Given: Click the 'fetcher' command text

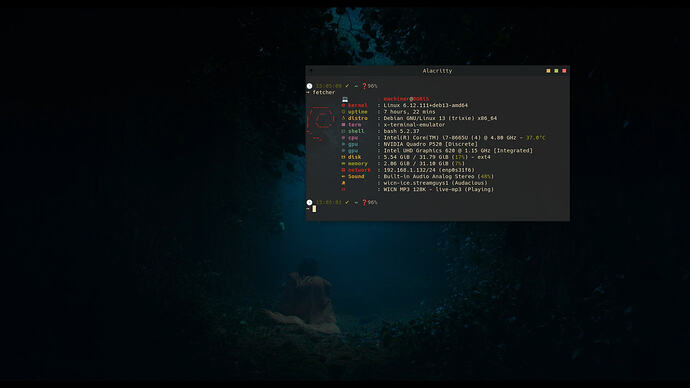Looking at the screenshot, I should (x=324, y=92).
